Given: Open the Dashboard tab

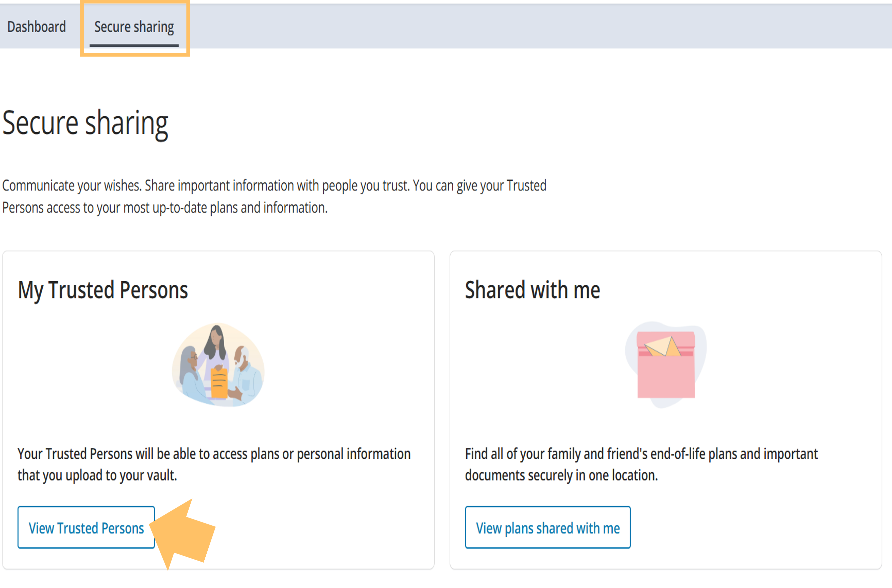Looking at the screenshot, I should pos(36,27).
